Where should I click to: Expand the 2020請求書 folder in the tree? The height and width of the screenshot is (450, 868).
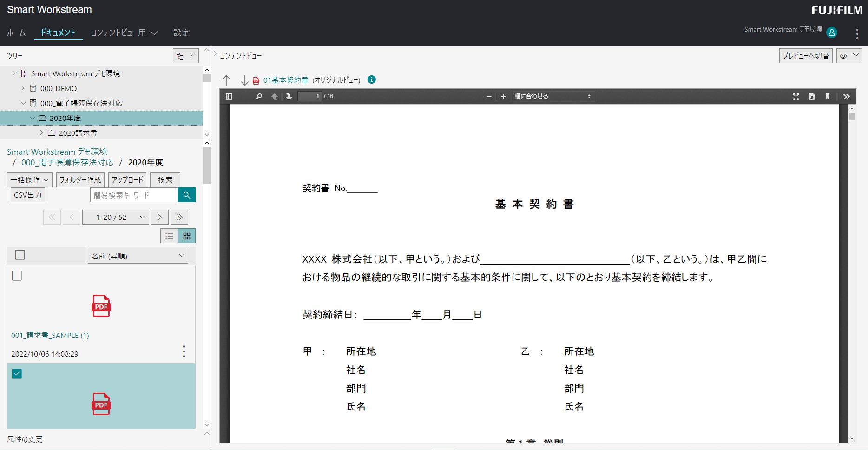41,132
